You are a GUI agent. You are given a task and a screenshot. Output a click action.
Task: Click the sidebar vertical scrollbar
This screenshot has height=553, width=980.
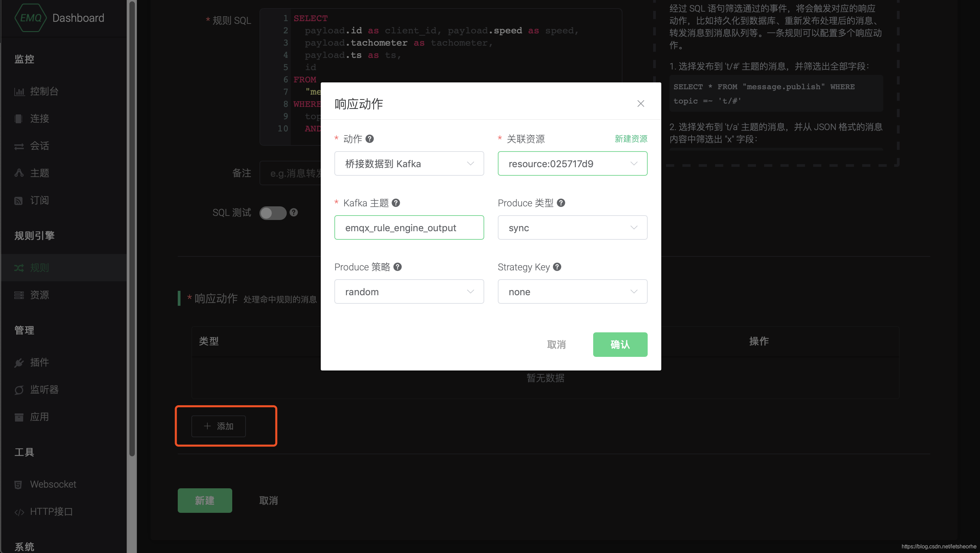pos(132,228)
